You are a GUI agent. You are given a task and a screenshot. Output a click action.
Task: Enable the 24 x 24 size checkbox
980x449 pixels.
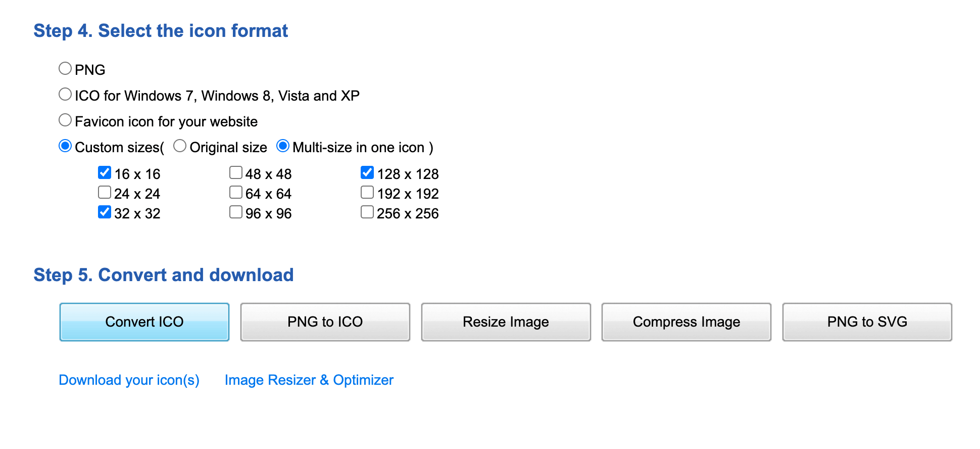click(105, 193)
